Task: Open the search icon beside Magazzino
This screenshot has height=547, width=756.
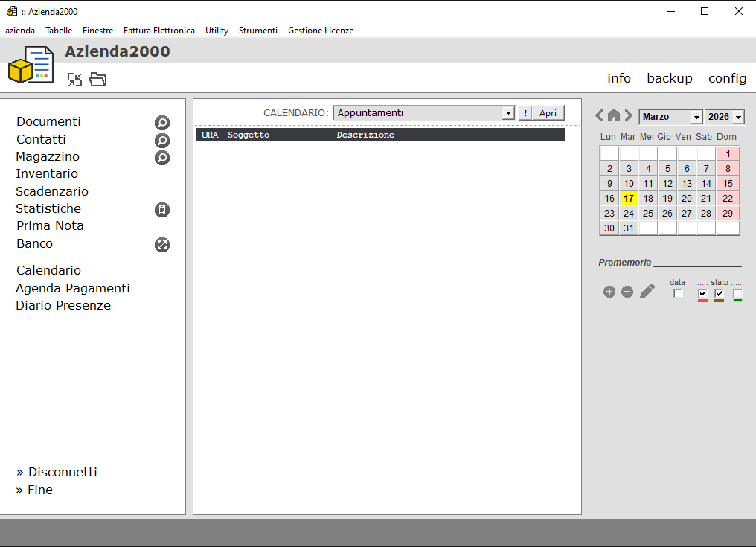Action: pos(161,158)
